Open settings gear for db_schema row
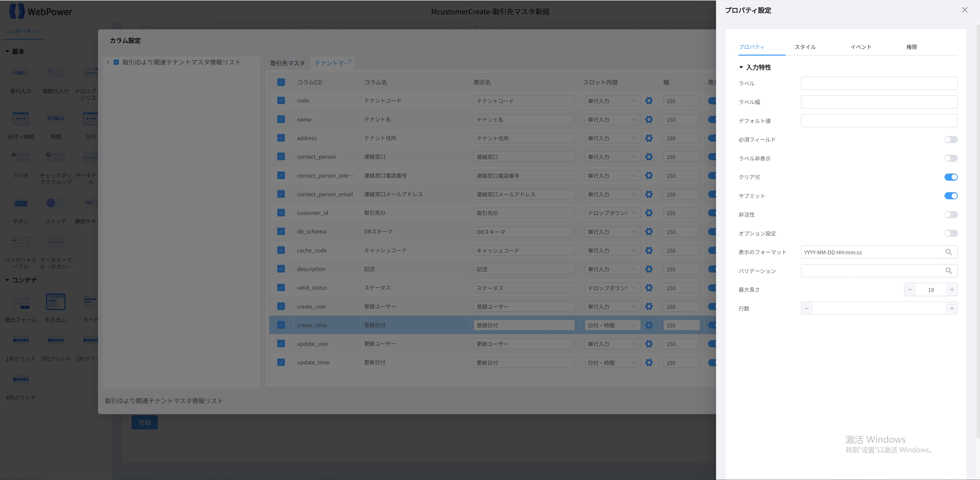This screenshot has height=480, width=980. click(649, 232)
